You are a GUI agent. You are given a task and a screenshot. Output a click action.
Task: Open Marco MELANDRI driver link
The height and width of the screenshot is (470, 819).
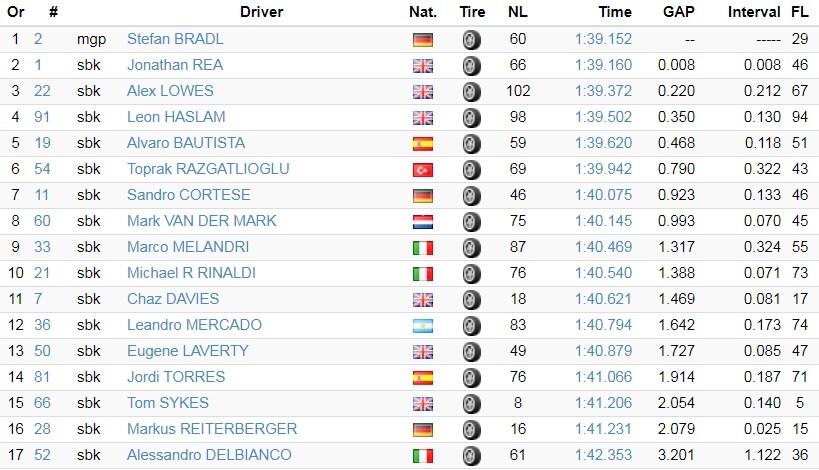[x=188, y=246]
